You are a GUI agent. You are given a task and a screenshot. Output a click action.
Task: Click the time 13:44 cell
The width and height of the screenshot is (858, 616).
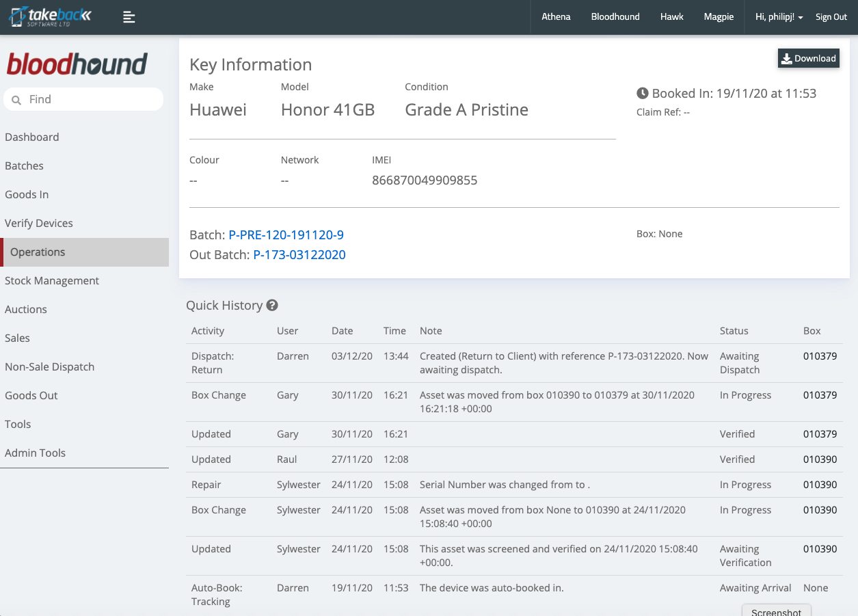[x=397, y=356]
